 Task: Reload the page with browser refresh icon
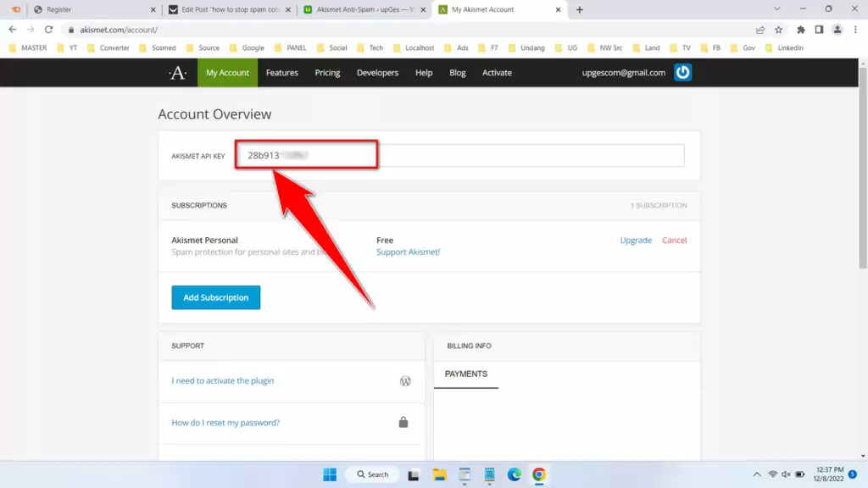[48, 30]
